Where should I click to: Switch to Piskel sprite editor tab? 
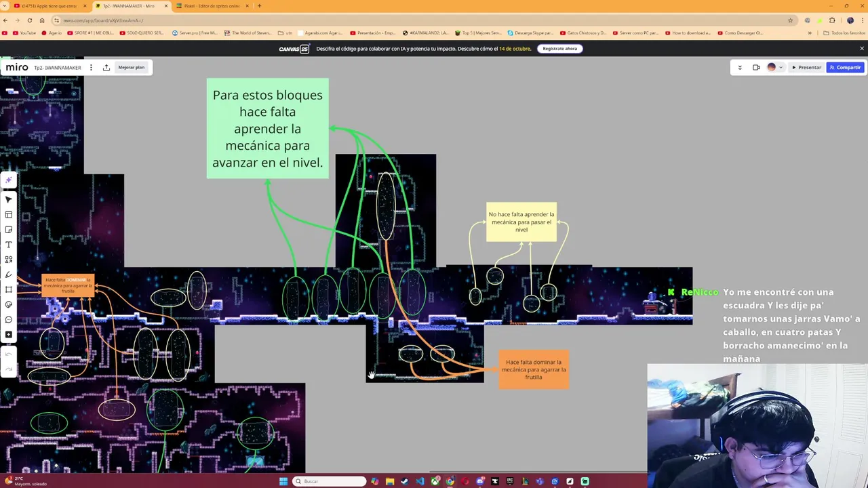click(x=212, y=6)
